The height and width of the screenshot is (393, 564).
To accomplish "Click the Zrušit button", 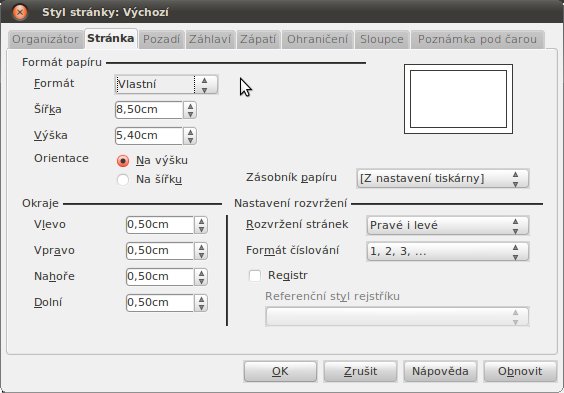I will coord(360,371).
